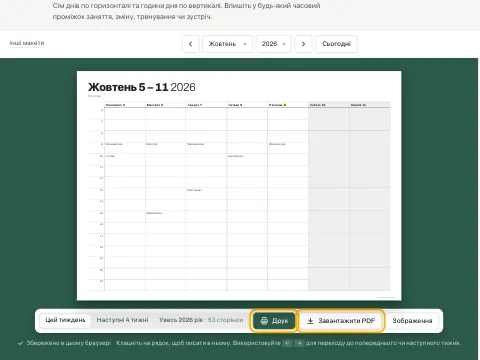Viewport: 480px width, 360px height.
Task: Jump to the current week with Сьогодні
Action: tap(336, 44)
